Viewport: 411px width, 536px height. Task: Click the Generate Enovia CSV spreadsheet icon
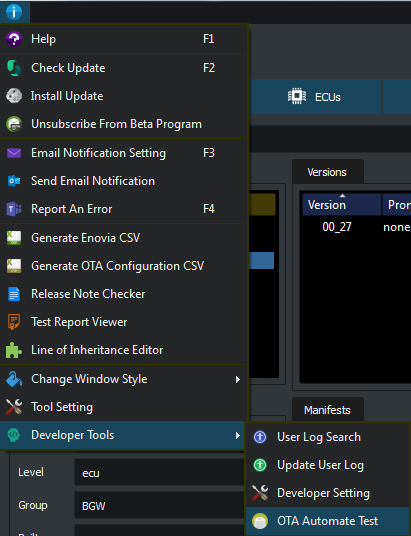[x=14, y=238]
